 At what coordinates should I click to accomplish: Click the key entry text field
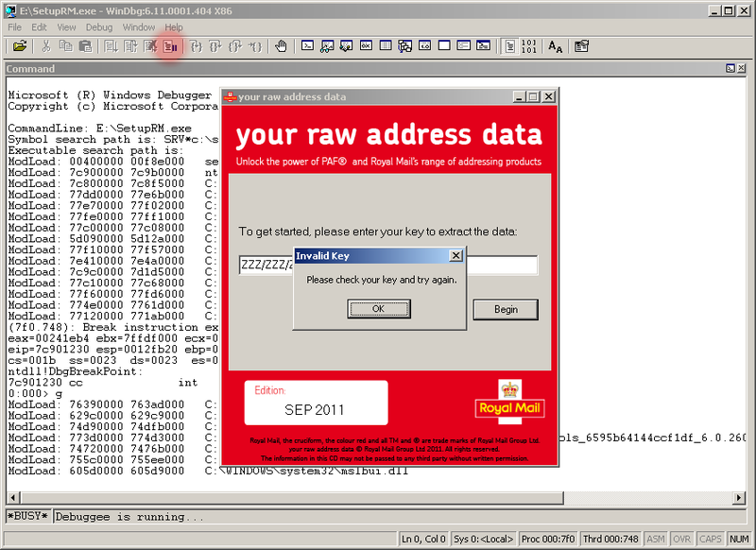(x=388, y=266)
